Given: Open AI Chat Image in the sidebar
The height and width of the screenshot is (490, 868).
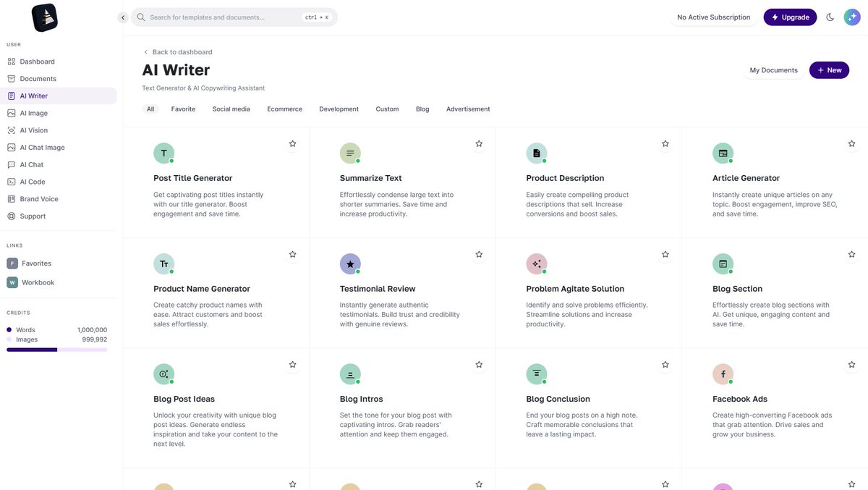Looking at the screenshot, I should point(59,148).
